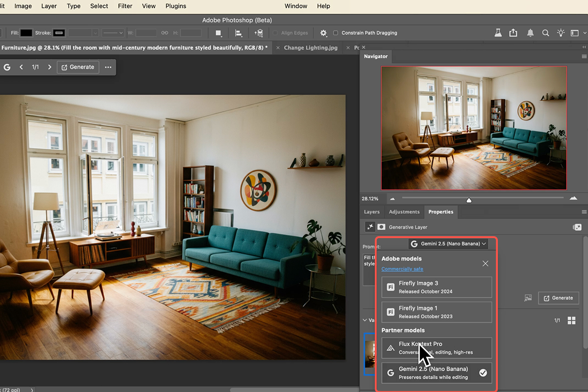
Task: Open the Share icon in options bar
Action: coord(513,33)
